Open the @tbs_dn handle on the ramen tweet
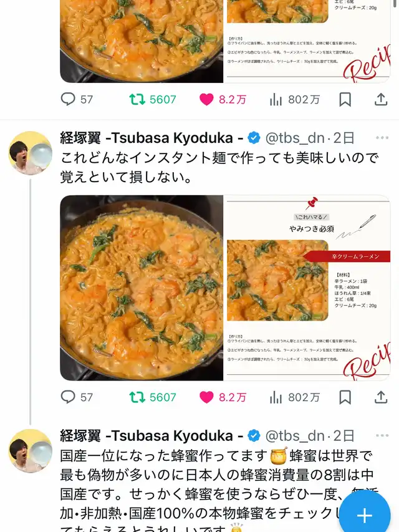 (x=295, y=138)
